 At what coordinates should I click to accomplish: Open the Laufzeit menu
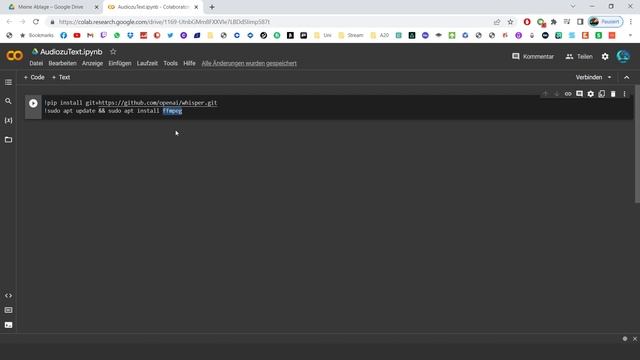click(x=147, y=63)
